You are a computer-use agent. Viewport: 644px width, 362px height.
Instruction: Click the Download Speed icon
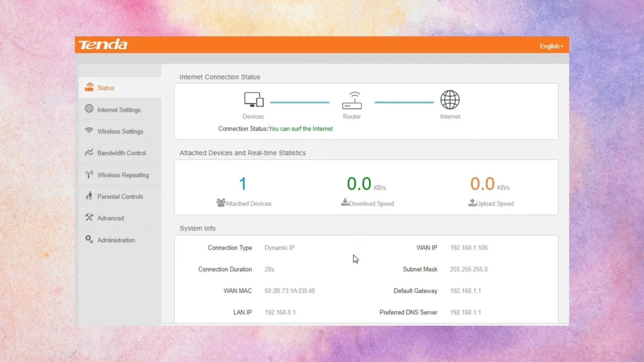[345, 202]
